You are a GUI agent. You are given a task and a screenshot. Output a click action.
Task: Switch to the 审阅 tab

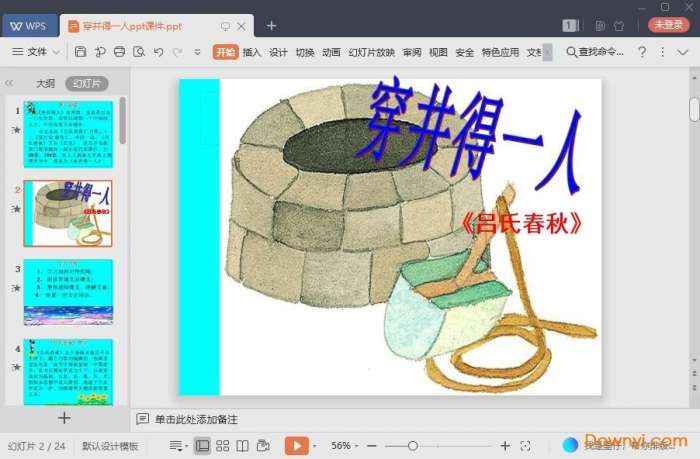pos(412,52)
